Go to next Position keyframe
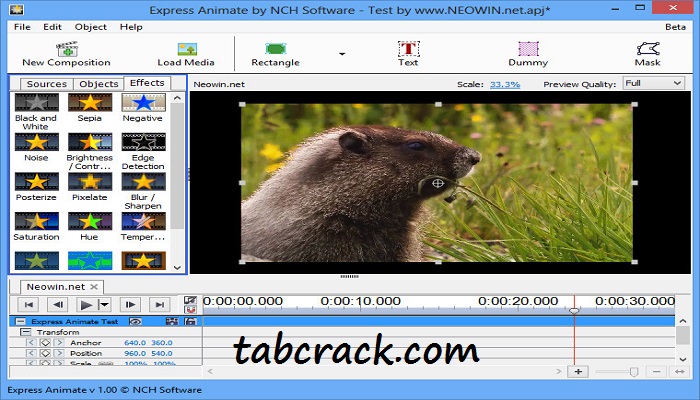700x400 pixels. tap(59, 353)
